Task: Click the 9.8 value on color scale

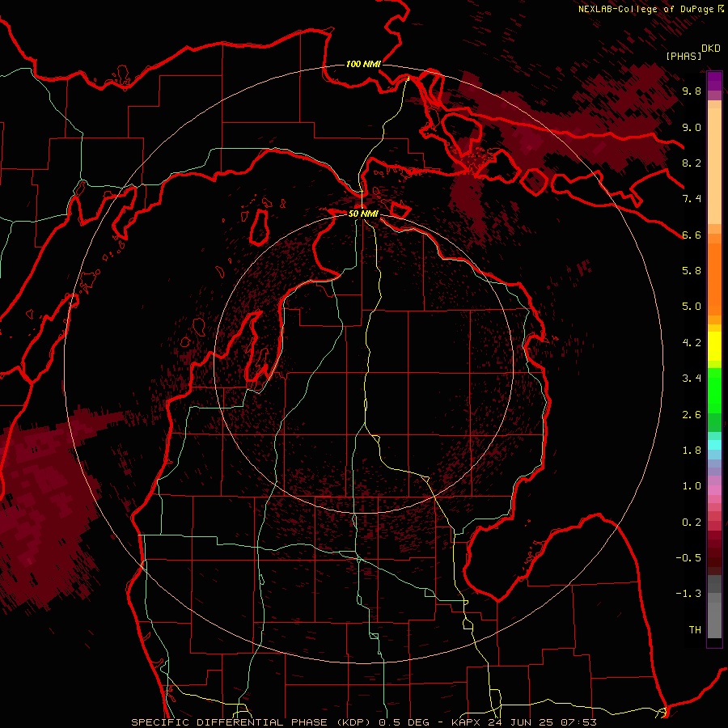Action: pos(692,91)
